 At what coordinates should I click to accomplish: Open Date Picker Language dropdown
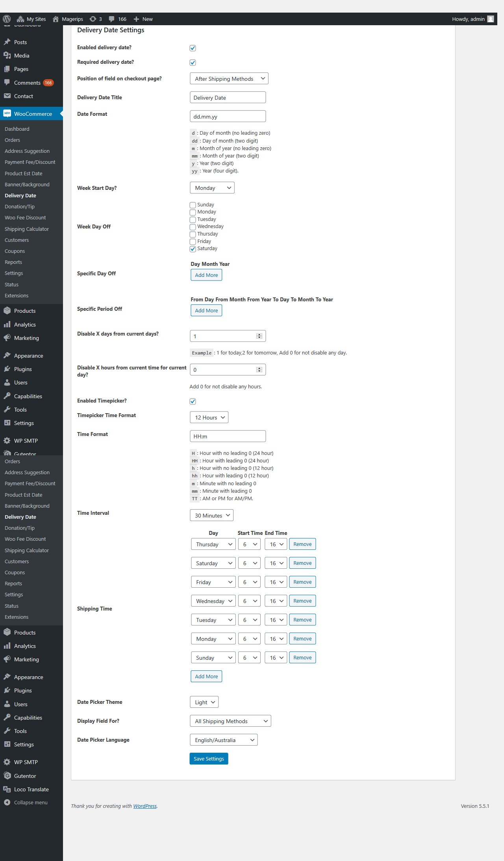(x=224, y=740)
